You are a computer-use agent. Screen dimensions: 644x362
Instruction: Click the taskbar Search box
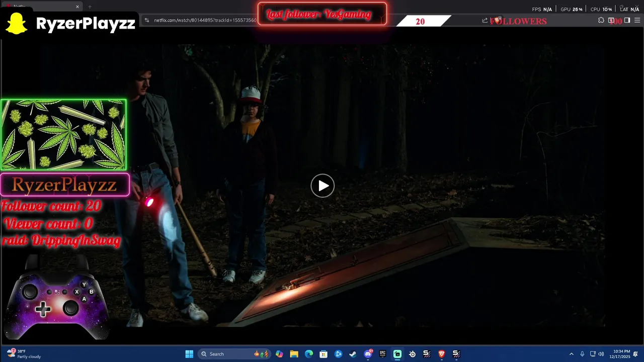(233, 354)
